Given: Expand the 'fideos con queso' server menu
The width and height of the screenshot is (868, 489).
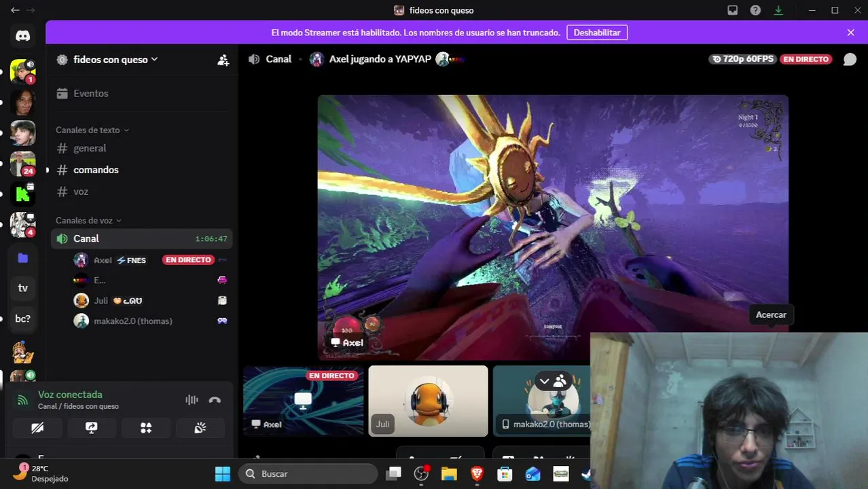Looking at the screenshot, I should pyautogui.click(x=115, y=60).
